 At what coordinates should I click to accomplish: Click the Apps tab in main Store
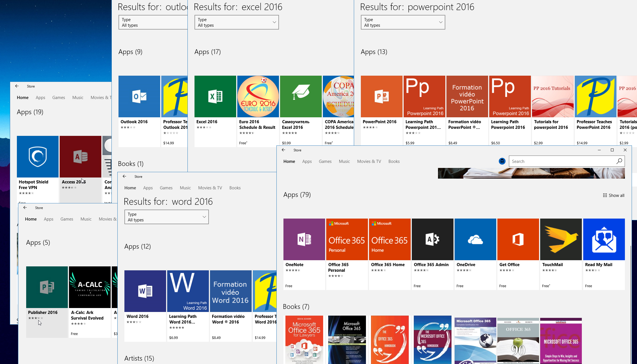[306, 161]
